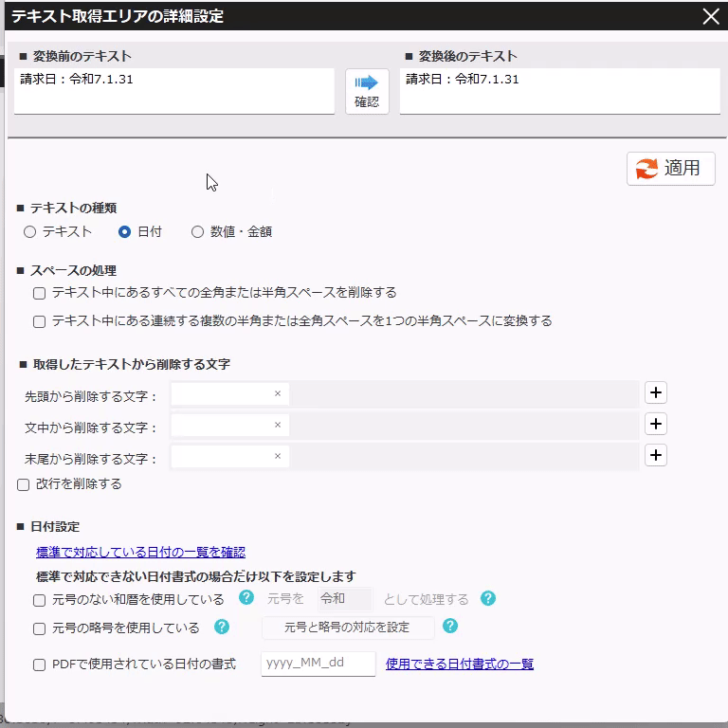
Task: Select the テキスト radio button
Action: pos(30,231)
